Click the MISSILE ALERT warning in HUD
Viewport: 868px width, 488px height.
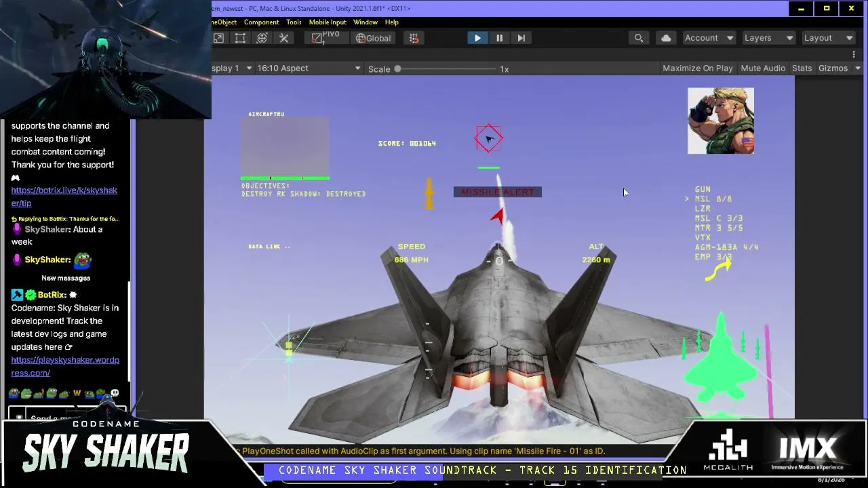[x=497, y=192]
